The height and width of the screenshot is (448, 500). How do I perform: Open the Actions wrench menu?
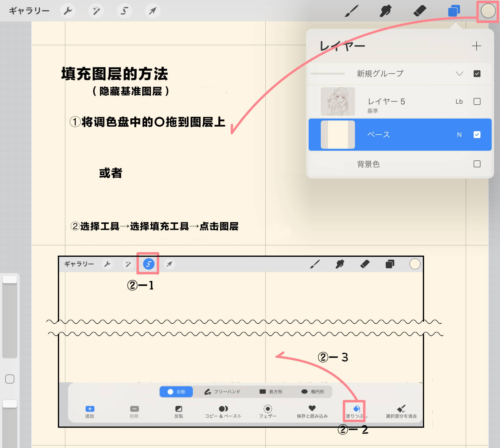[68, 11]
